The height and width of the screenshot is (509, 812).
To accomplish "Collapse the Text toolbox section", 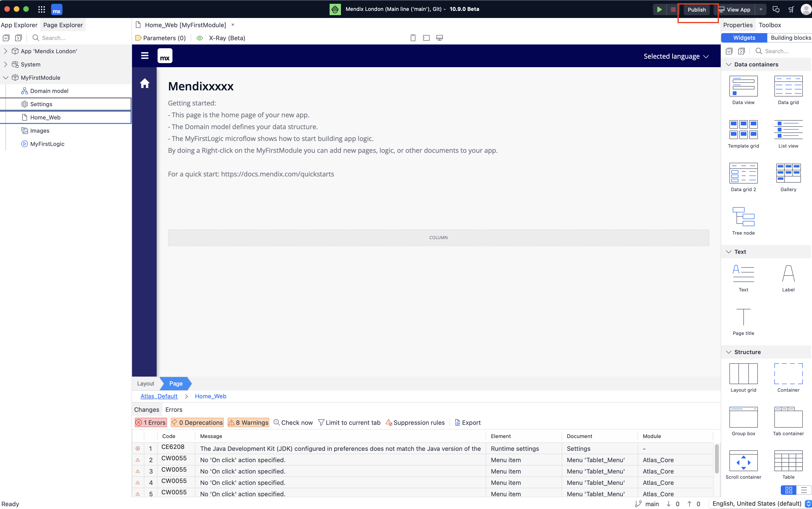I will [729, 252].
